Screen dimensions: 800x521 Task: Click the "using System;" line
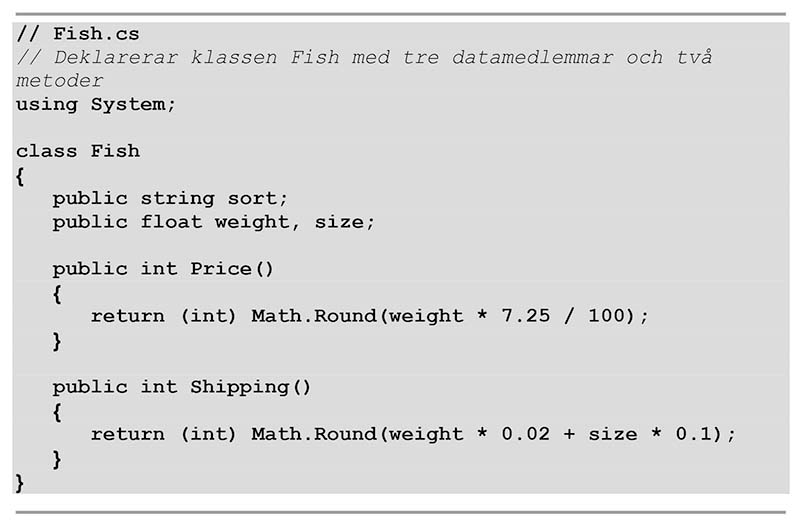[95, 104]
